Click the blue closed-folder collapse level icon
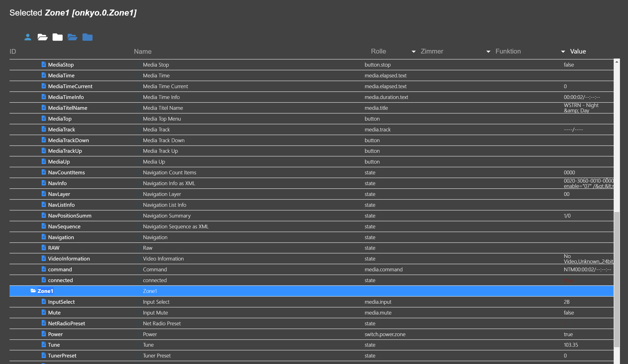Image resolution: width=628 pixels, height=364 pixels. tap(87, 37)
